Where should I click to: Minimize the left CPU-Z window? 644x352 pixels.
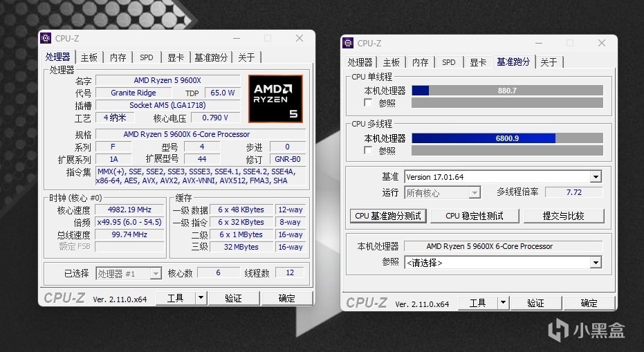[x=237, y=38]
